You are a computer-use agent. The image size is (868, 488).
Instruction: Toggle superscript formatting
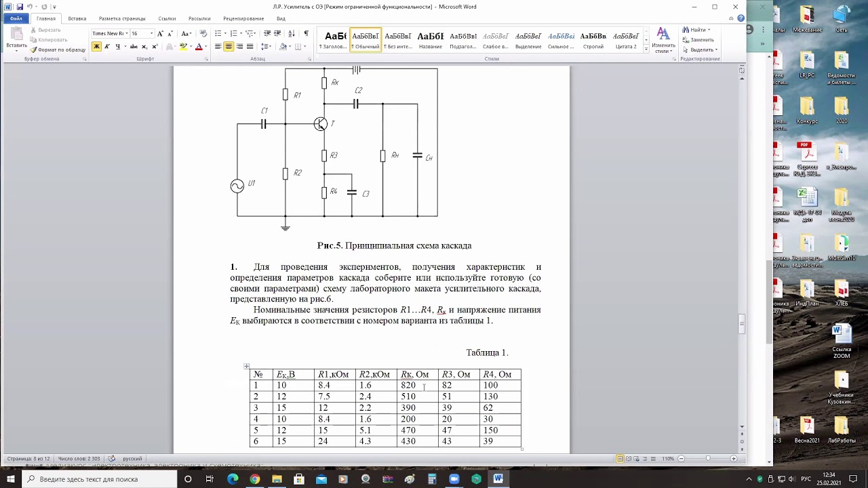[155, 46]
